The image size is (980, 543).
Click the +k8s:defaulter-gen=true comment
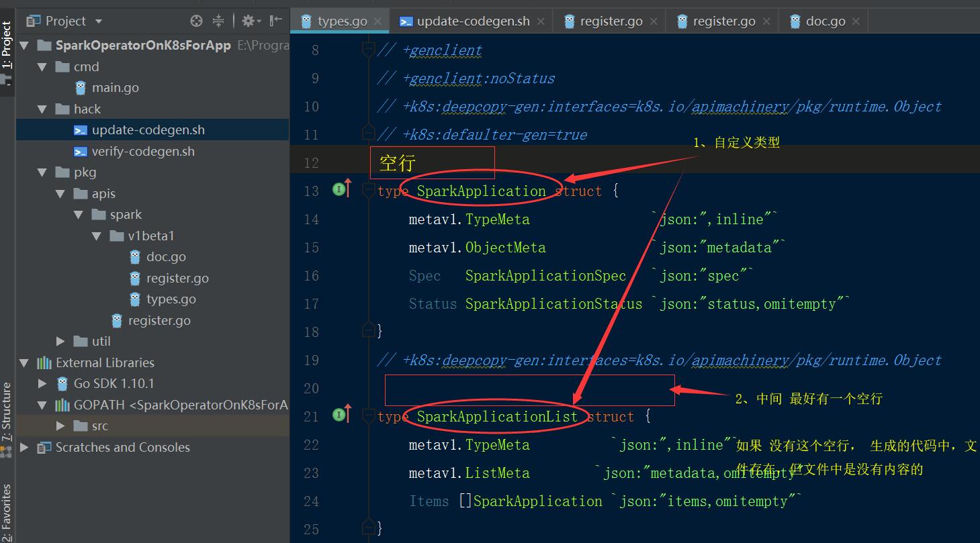482,135
